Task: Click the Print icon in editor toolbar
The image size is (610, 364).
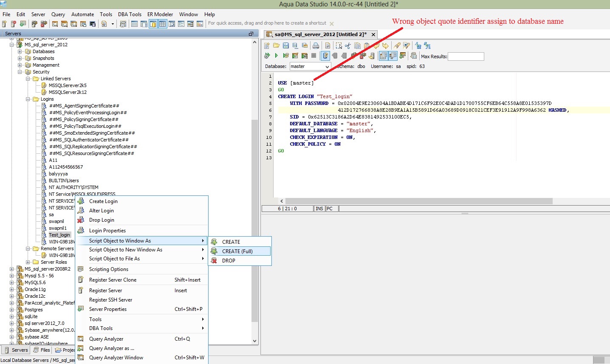Action: 316,46
